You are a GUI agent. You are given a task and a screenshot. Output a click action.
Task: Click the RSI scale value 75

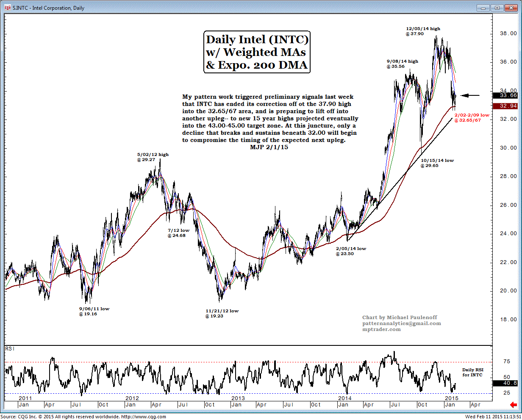[506, 362]
